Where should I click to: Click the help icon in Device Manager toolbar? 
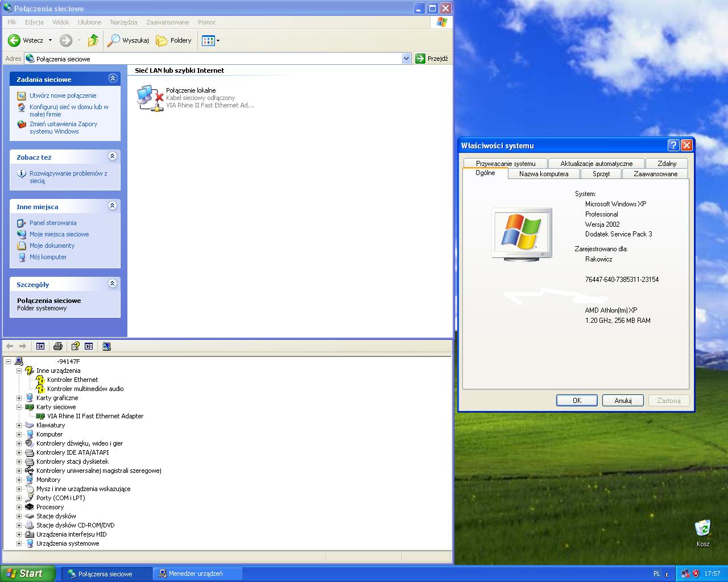tap(75, 346)
